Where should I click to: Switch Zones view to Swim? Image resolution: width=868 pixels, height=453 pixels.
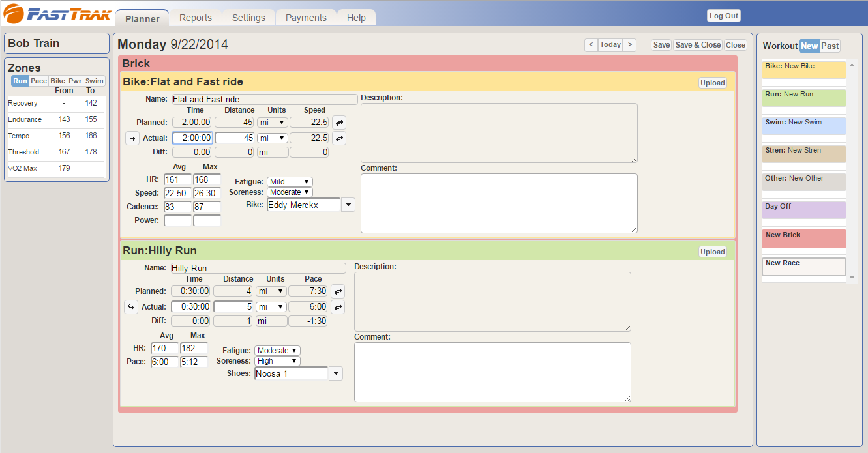click(x=95, y=81)
